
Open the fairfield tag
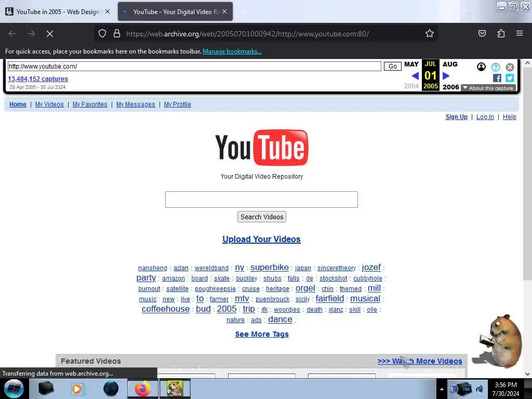coord(330,299)
